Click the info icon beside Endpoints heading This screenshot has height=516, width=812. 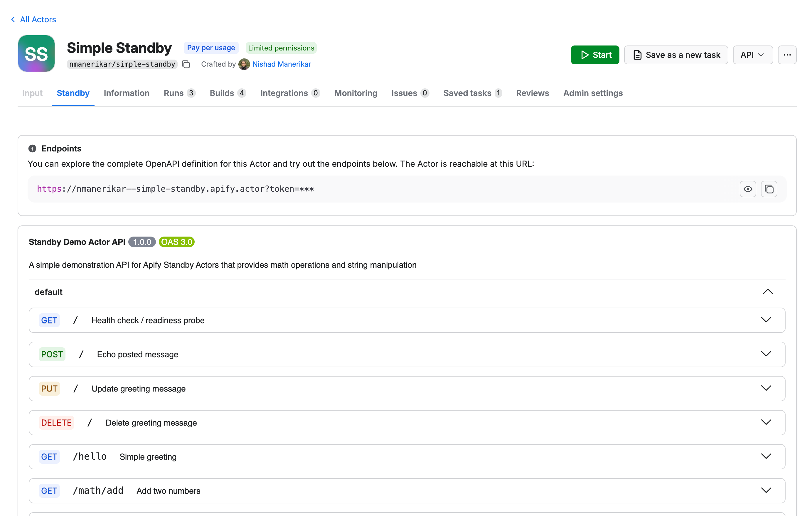tap(32, 148)
